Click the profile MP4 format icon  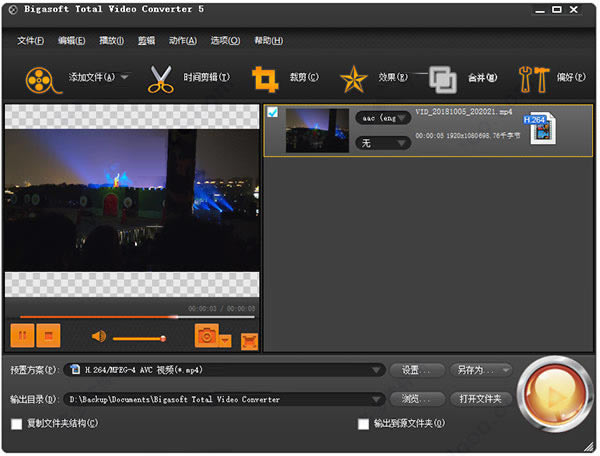pyautogui.click(x=75, y=370)
